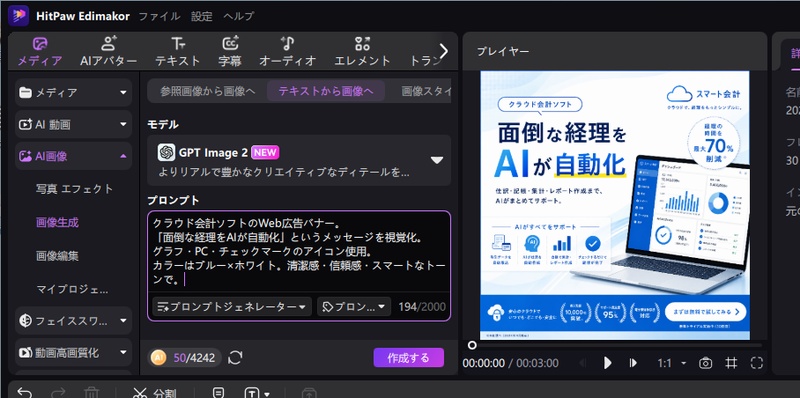Select 画像生成 in sidebar
The height and width of the screenshot is (398, 800).
coord(57,222)
